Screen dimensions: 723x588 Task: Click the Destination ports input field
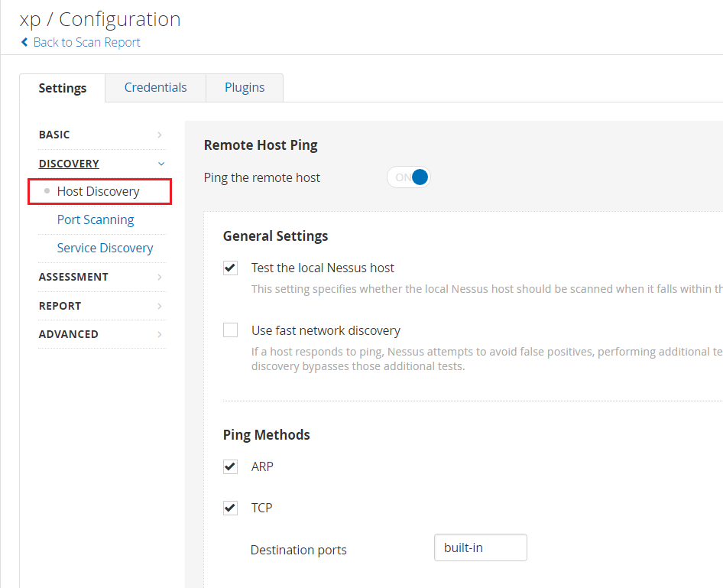[x=481, y=547]
